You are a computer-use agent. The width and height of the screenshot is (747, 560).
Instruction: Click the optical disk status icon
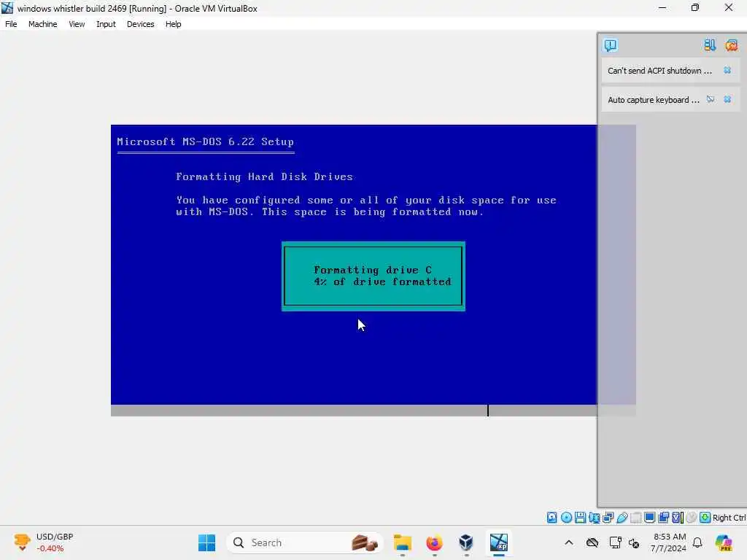[566, 518]
